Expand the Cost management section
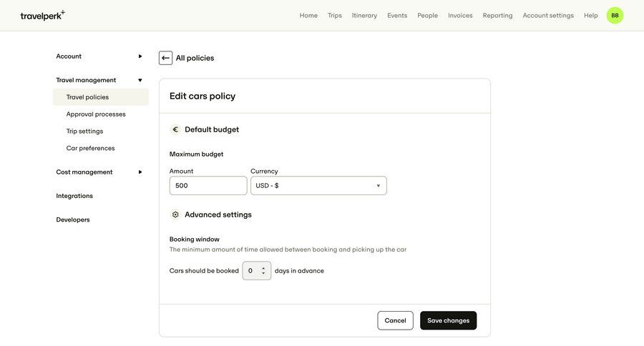 (x=140, y=172)
